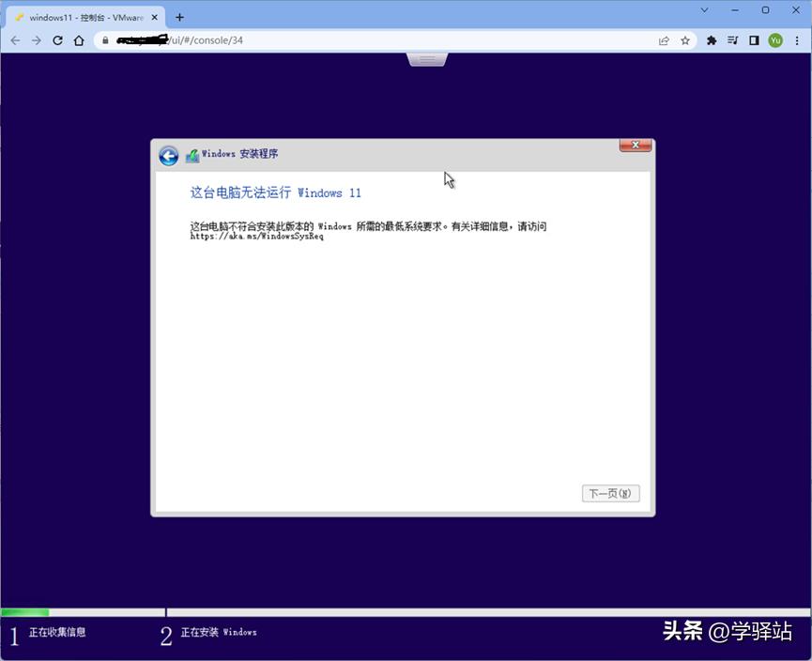This screenshot has height=661, width=812.
Task: Open the Chrome extensions puzzle icon
Action: (x=712, y=40)
